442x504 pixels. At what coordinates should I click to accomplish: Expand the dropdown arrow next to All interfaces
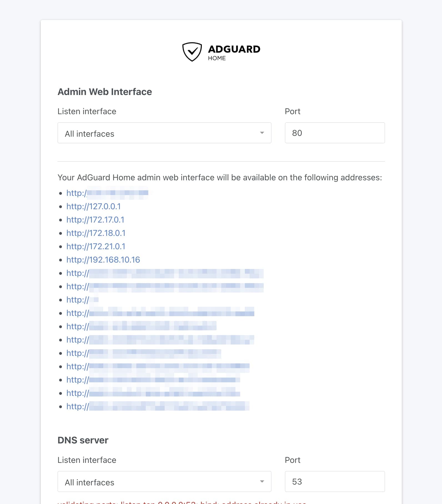[x=262, y=133]
